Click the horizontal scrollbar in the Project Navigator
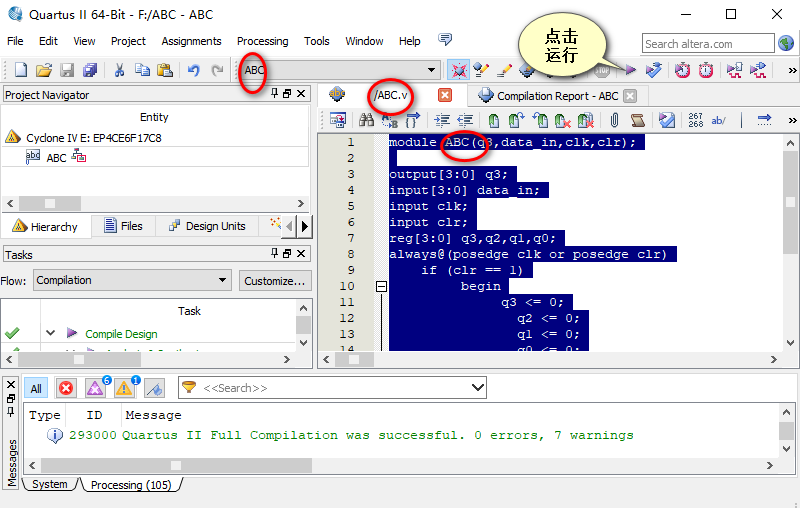Image resolution: width=800 pixels, height=508 pixels. 49,204
